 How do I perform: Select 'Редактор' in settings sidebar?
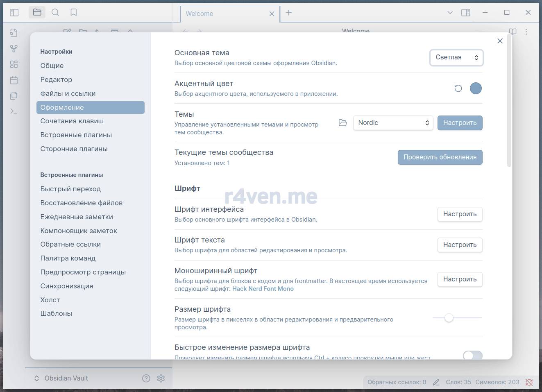click(56, 79)
